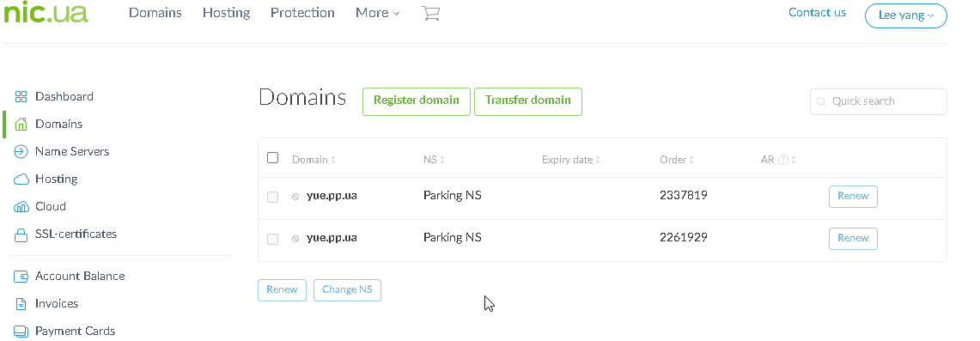The height and width of the screenshot is (341, 980).
Task: Focus the Quick search field
Action: [878, 101]
